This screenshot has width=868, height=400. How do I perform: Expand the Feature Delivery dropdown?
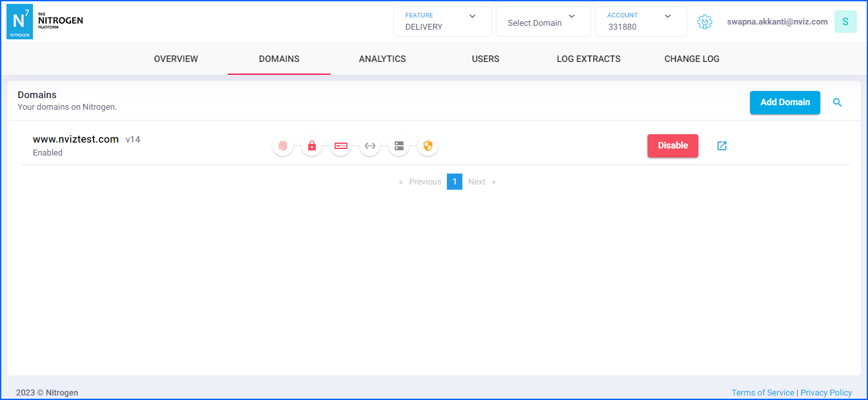point(442,22)
